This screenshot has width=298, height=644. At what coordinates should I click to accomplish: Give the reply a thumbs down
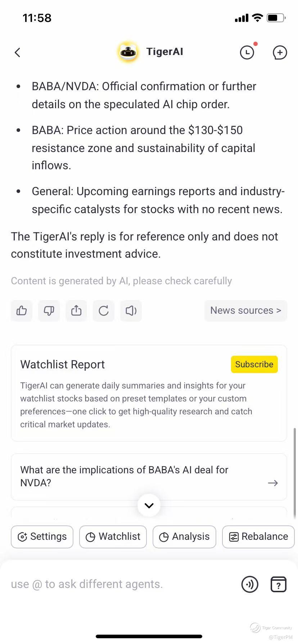pos(49,310)
